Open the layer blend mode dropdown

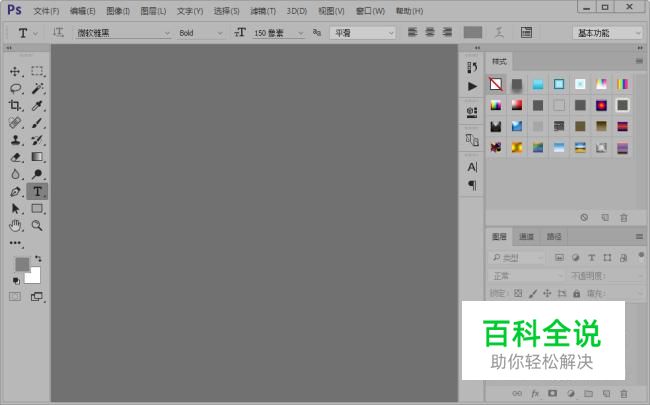(526, 276)
